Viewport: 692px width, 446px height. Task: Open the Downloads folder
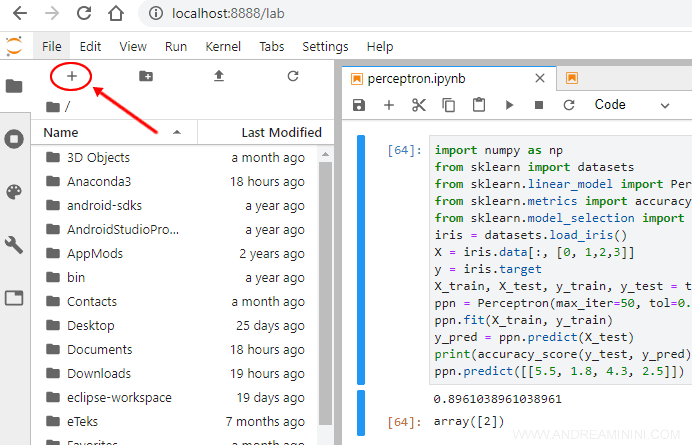[98, 373]
